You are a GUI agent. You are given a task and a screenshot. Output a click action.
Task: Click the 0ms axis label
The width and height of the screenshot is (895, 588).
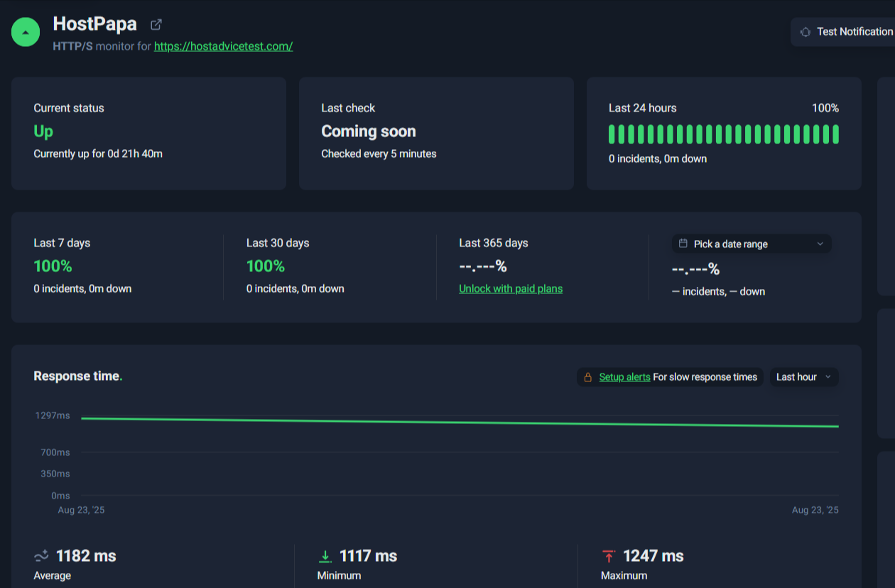click(61, 496)
